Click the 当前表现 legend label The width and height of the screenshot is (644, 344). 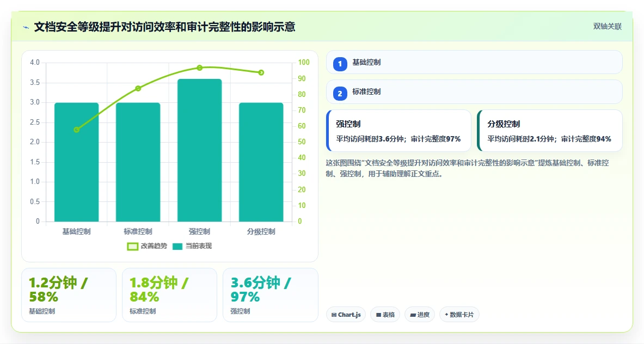point(198,246)
